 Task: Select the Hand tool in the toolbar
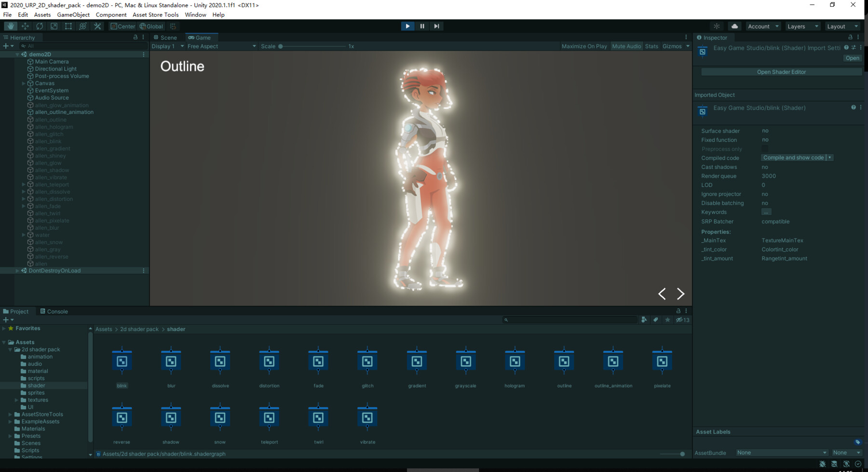pos(11,26)
